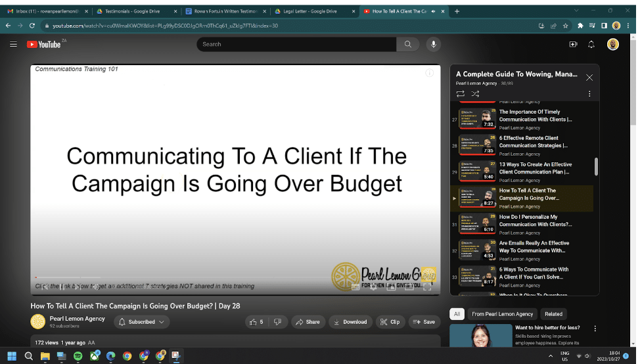Like the video
Screen dimensions: 640x364
(x=257, y=322)
